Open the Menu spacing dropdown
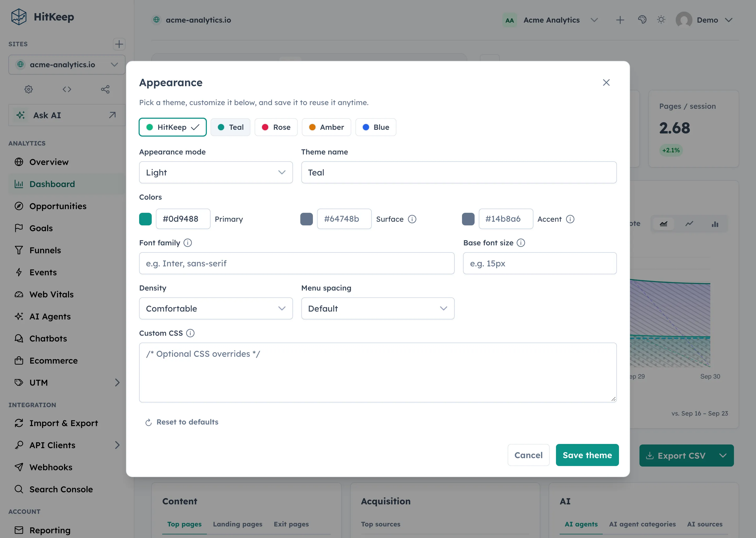756x538 pixels. 378,308
